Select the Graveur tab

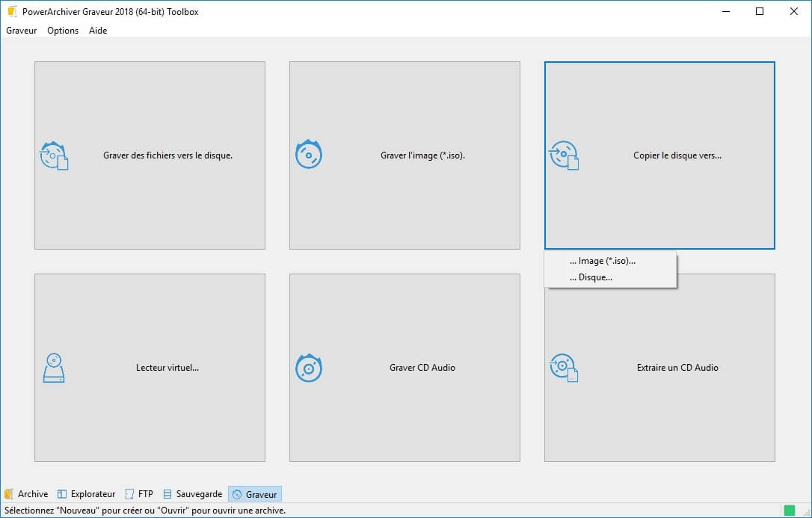(x=255, y=494)
